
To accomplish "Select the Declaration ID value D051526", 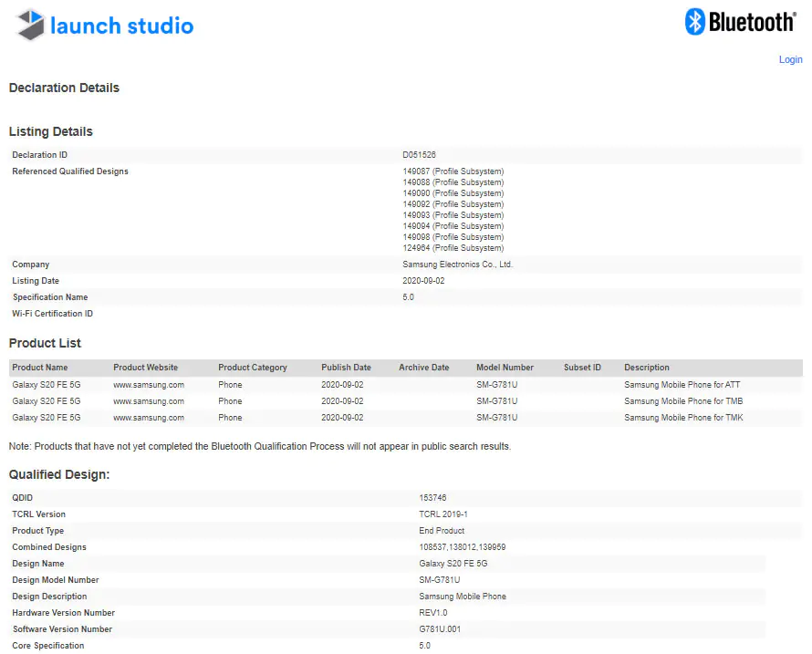I will point(419,155).
